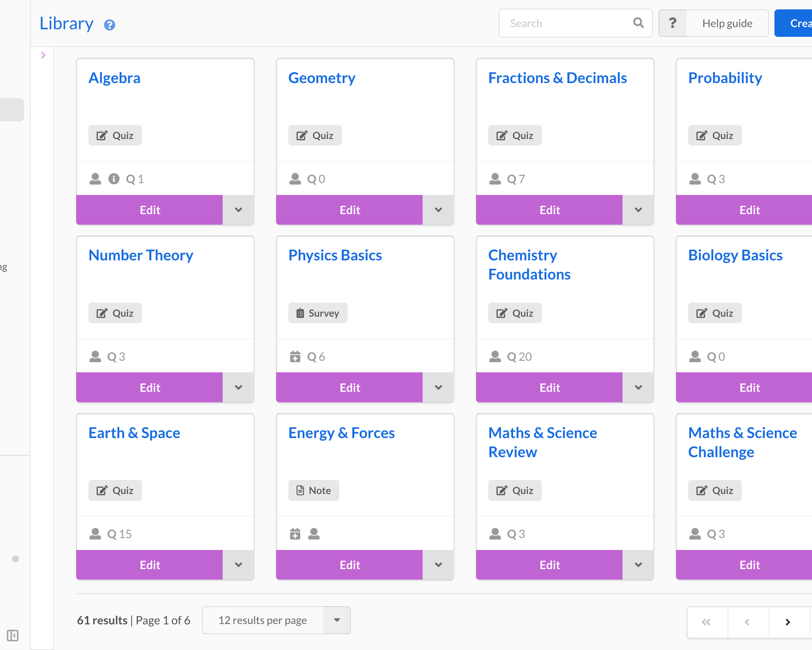The image size is (812, 650).
Task: Click the question mark icon next to Help guide
Action: point(672,23)
